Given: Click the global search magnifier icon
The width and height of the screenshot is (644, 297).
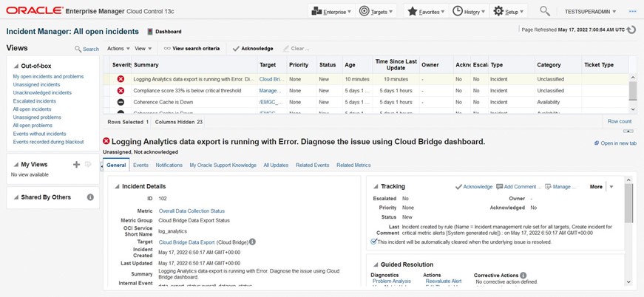Looking at the screenshot, I should (x=545, y=11).
